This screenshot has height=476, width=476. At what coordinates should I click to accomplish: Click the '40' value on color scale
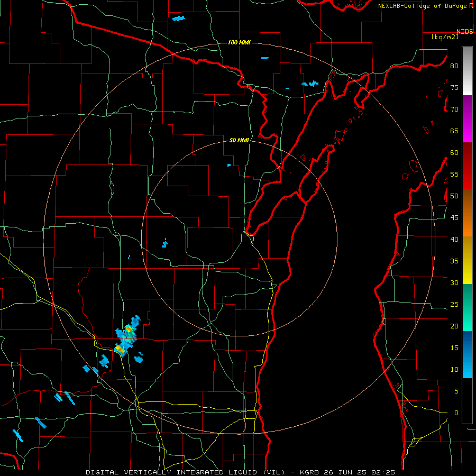coord(454,239)
